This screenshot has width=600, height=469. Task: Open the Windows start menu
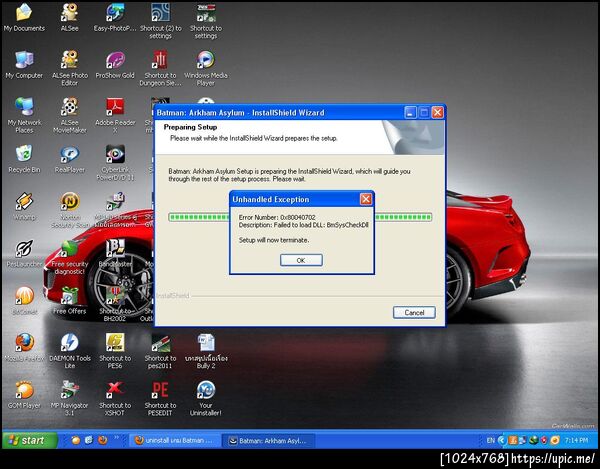pos(30,440)
